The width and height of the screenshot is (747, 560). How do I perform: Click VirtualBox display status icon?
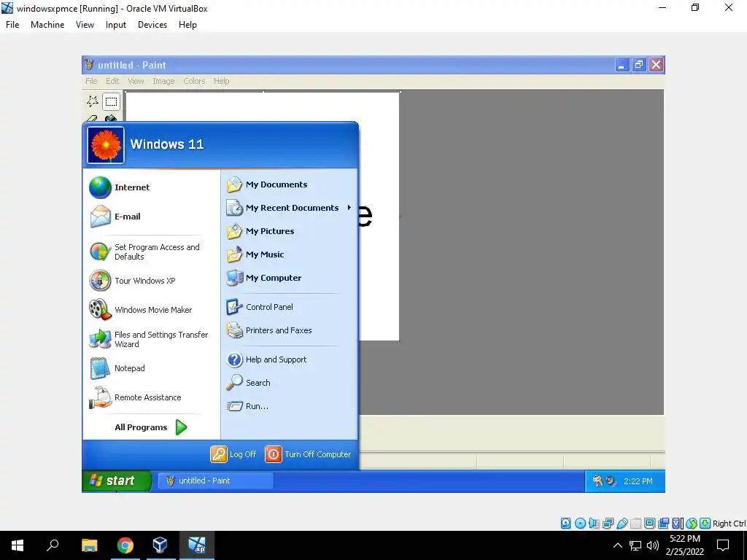(649, 524)
